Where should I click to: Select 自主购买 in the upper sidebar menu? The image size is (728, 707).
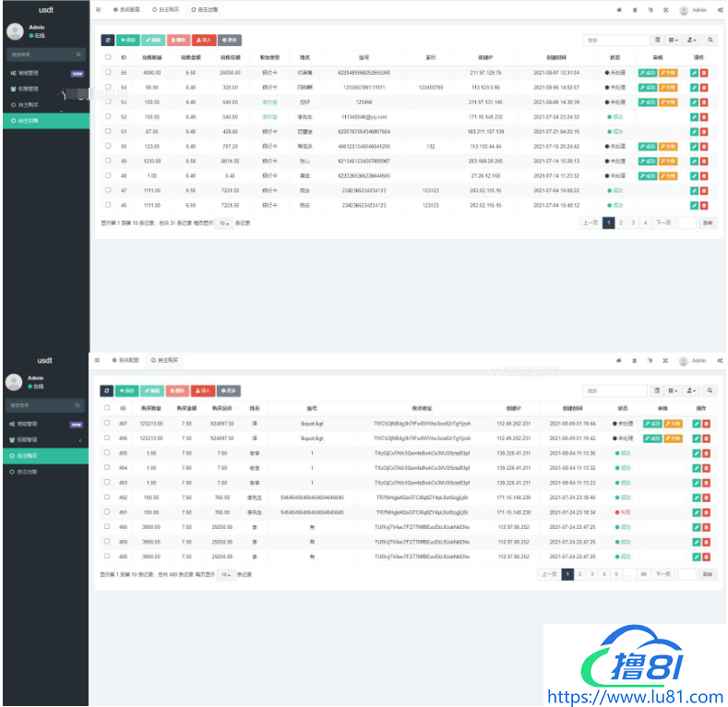(x=28, y=104)
